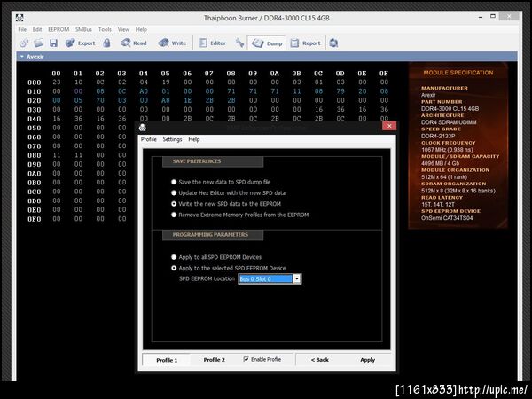Image resolution: width=532 pixels, height=399 pixels.
Task: Switch to the Dump view button
Action: click(267, 43)
